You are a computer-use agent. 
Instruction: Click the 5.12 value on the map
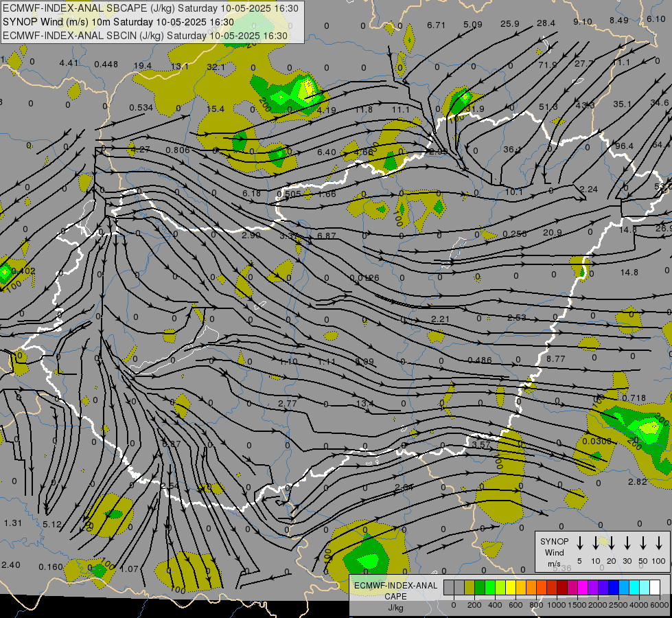(52, 524)
